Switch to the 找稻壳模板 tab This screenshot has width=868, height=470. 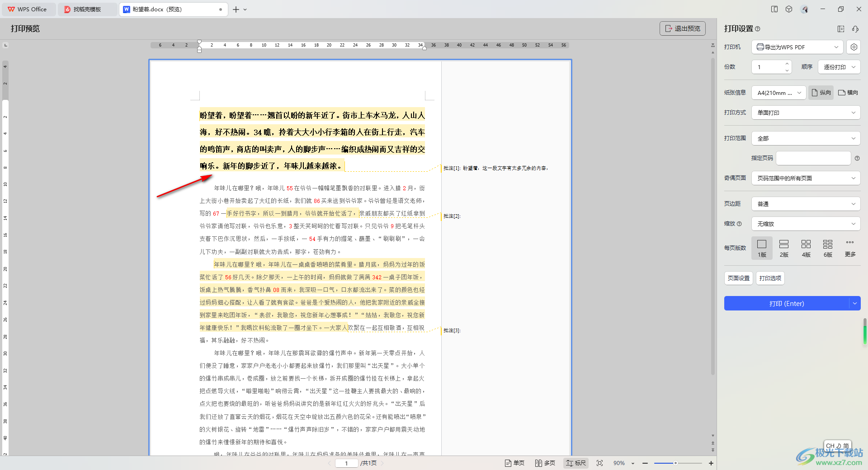click(87, 9)
